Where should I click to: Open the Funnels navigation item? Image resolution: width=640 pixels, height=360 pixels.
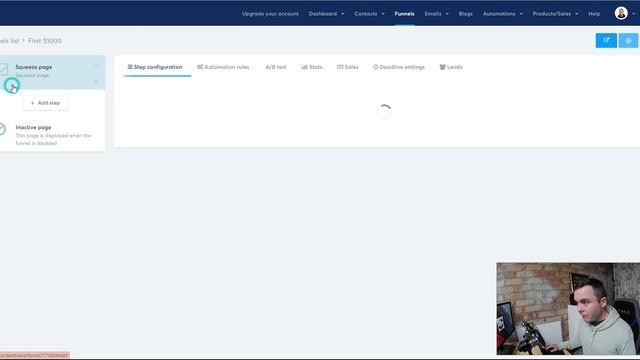(x=404, y=14)
